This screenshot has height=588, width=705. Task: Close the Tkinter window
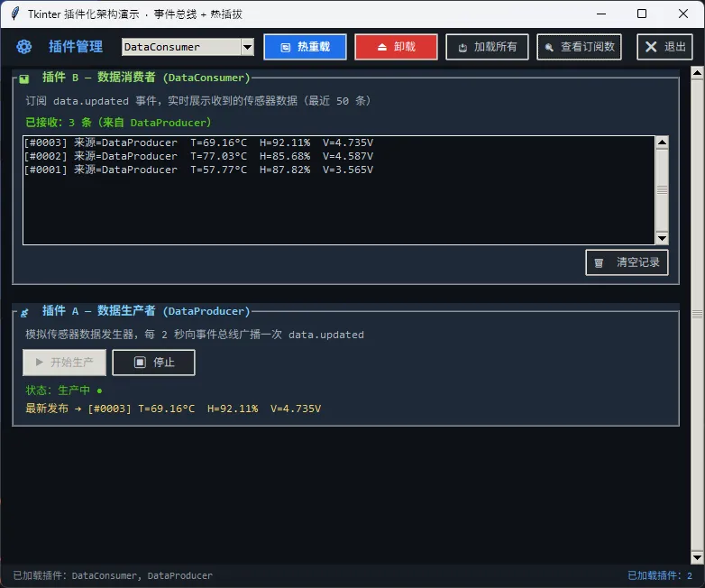tap(683, 14)
